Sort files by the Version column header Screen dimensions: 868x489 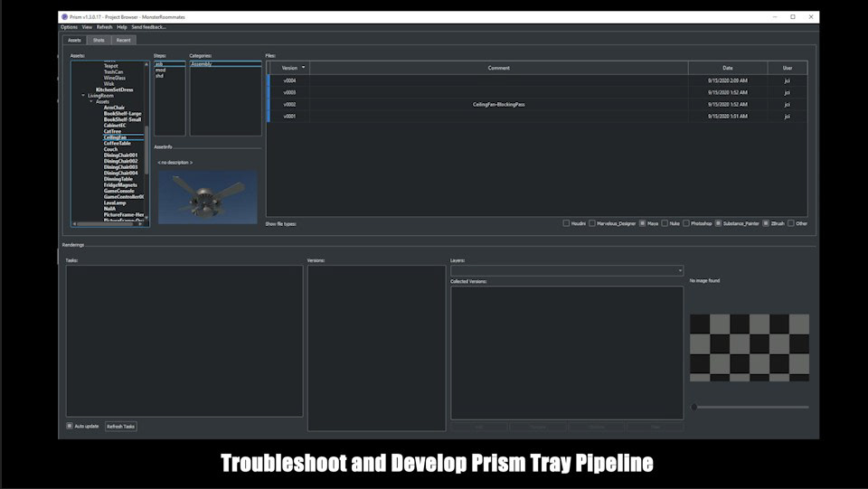pyautogui.click(x=289, y=68)
